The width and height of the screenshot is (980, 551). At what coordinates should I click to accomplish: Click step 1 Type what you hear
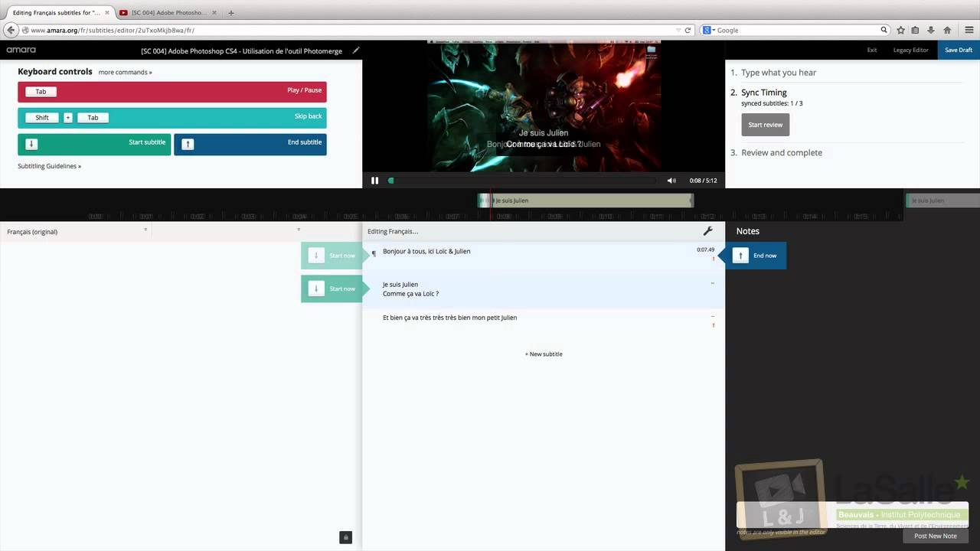tap(779, 73)
